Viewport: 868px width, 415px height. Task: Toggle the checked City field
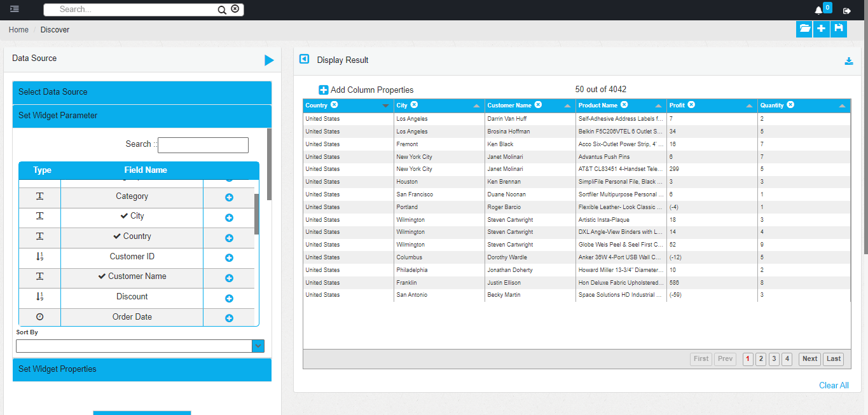pyautogui.click(x=132, y=216)
